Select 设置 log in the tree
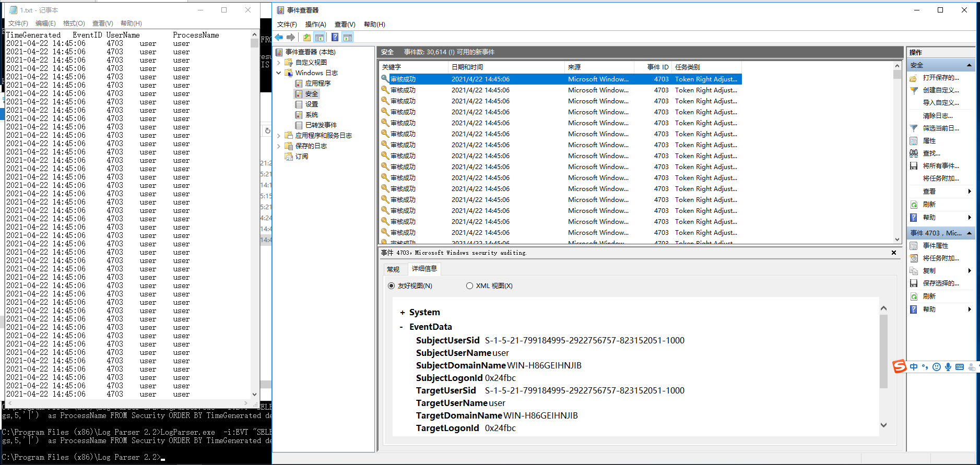 coord(311,104)
